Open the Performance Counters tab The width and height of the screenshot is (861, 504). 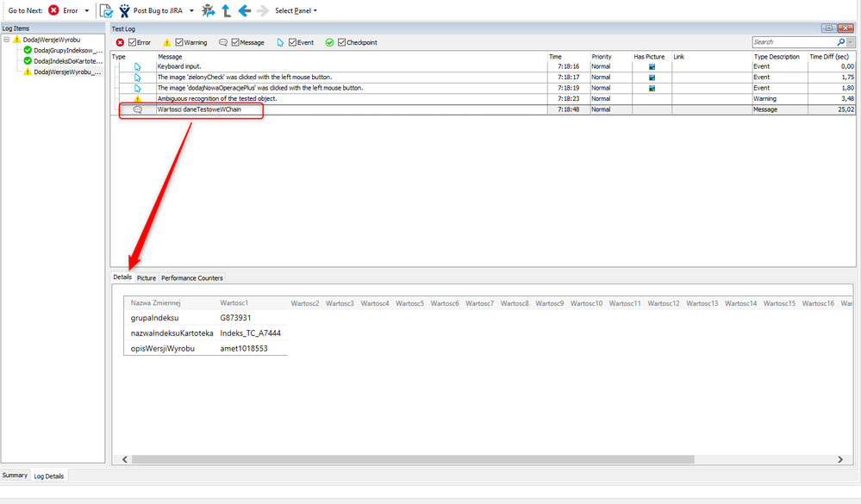(x=192, y=278)
